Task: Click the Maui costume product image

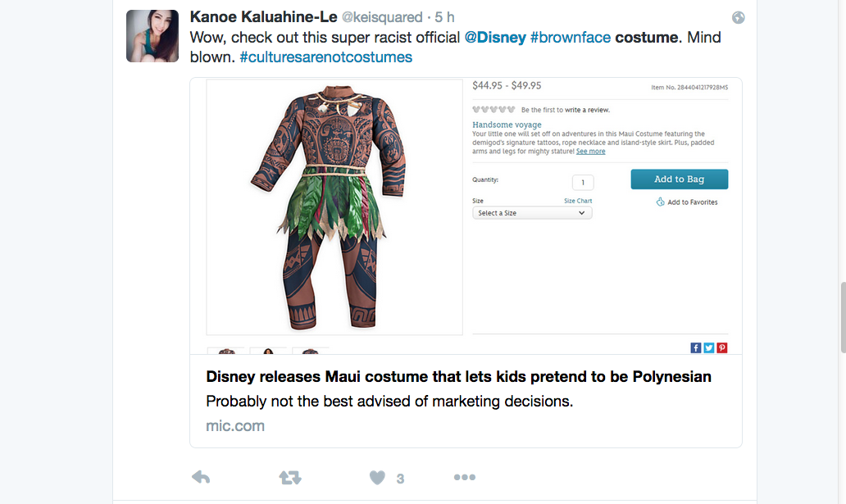Action: point(334,207)
